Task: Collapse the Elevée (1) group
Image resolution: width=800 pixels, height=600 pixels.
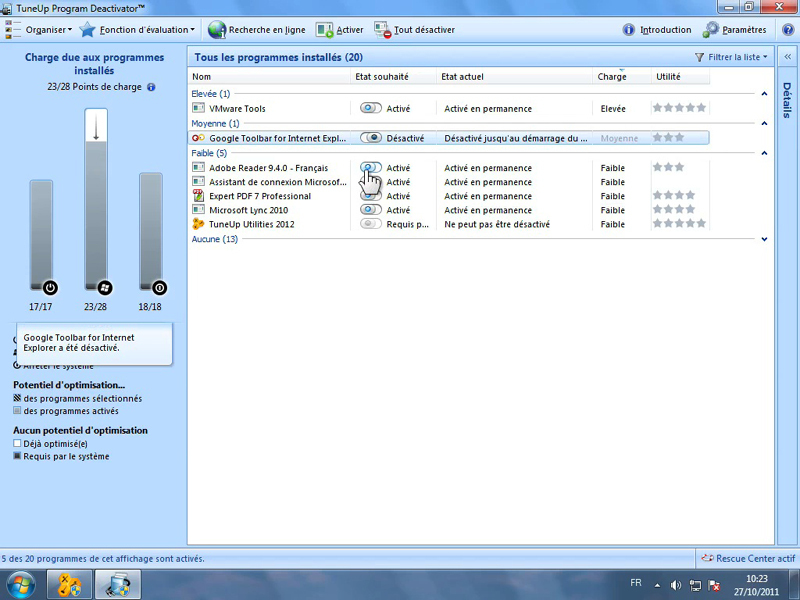Action: point(764,94)
